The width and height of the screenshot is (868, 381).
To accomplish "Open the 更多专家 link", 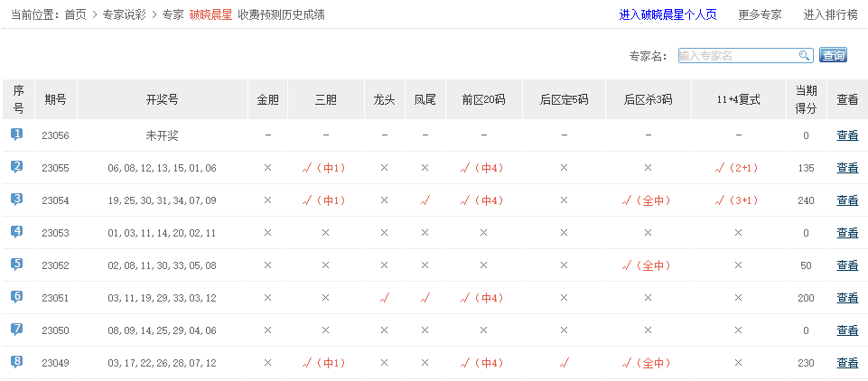I will 760,14.
